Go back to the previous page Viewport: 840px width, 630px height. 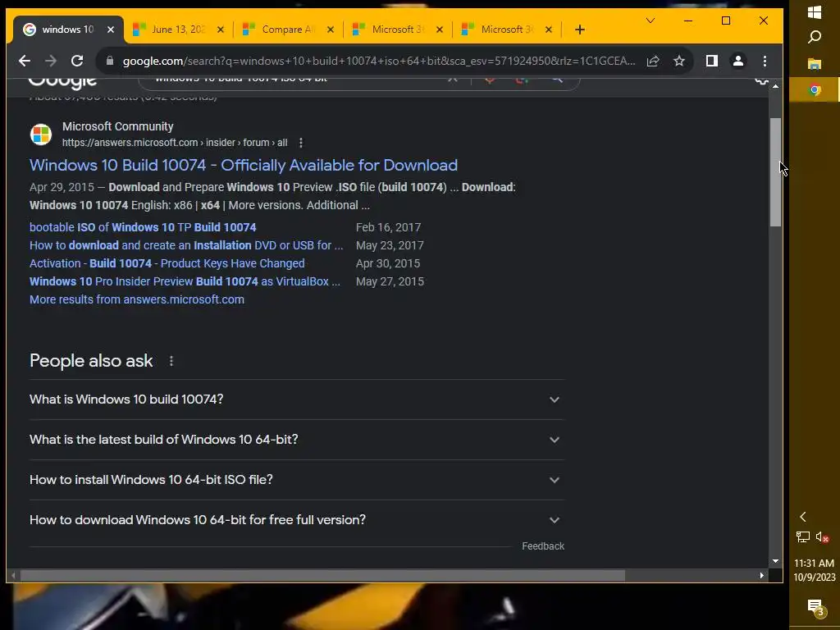tap(24, 61)
